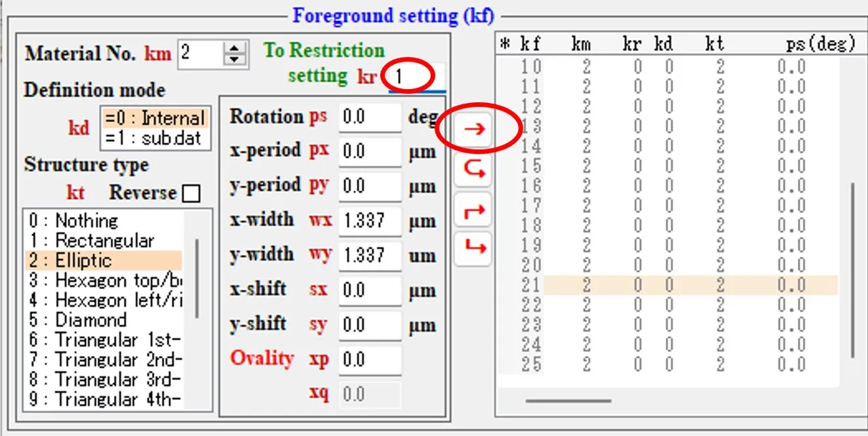Click the y-shift sy input field

[370, 325]
